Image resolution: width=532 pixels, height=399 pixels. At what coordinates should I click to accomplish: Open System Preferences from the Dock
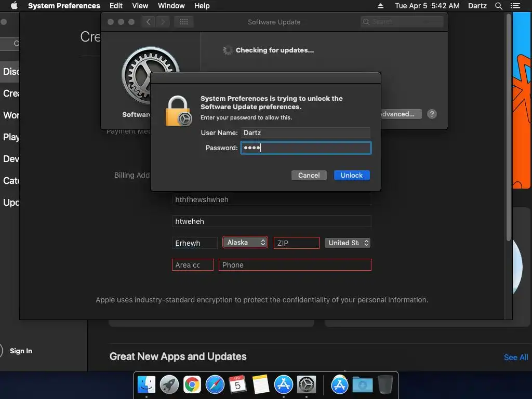click(307, 385)
